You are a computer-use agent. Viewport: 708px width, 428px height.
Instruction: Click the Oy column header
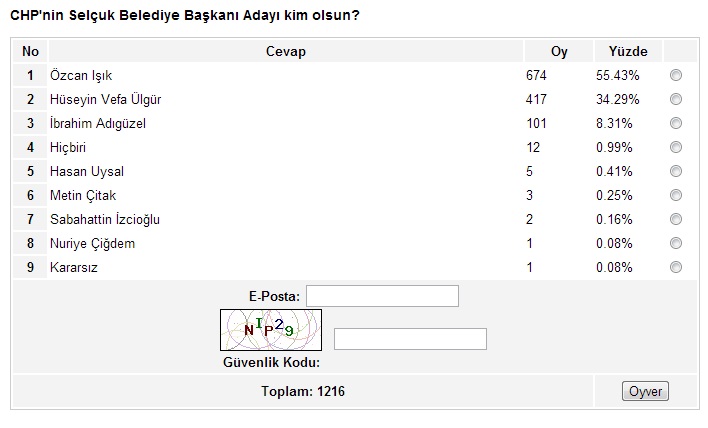coord(559,51)
